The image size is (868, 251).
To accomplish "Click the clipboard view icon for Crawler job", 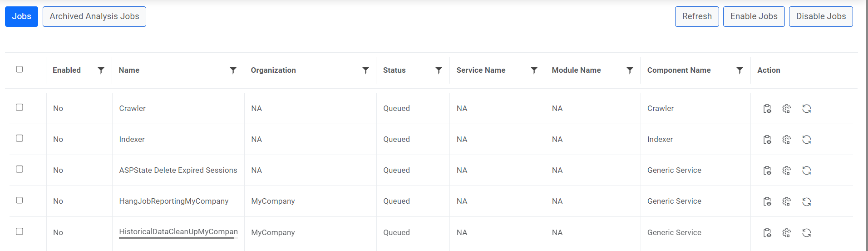I will point(767,109).
